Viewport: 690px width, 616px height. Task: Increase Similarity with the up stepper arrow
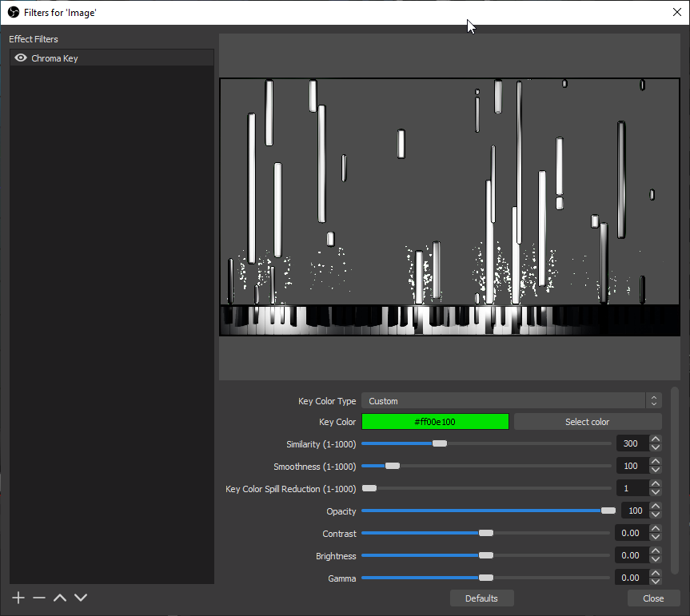tap(656, 439)
